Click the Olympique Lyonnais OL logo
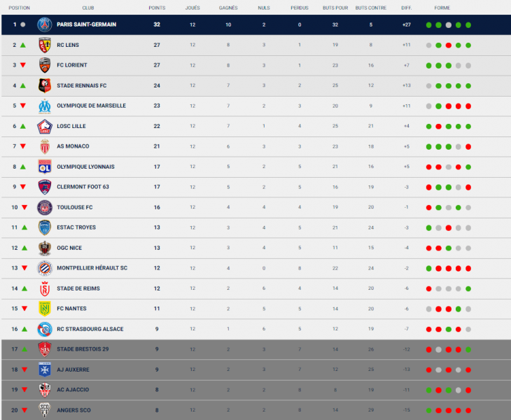The width and height of the screenshot is (511, 420). point(45,167)
